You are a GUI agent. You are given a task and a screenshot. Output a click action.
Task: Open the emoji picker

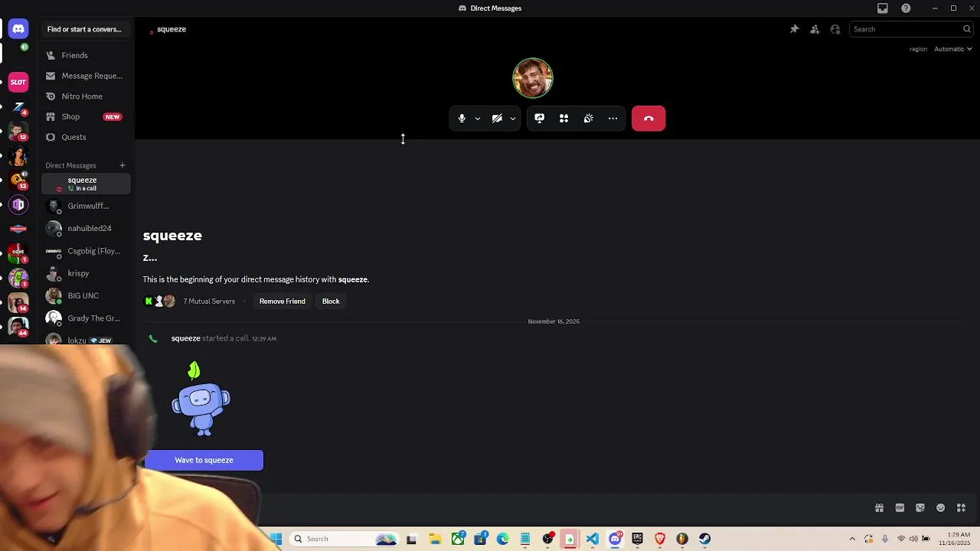(x=941, y=507)
